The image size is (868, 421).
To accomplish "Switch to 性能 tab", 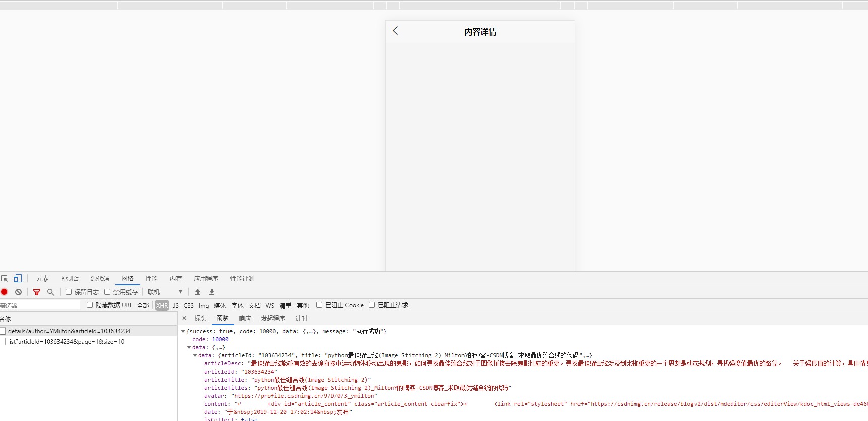I will click(151, 278).
